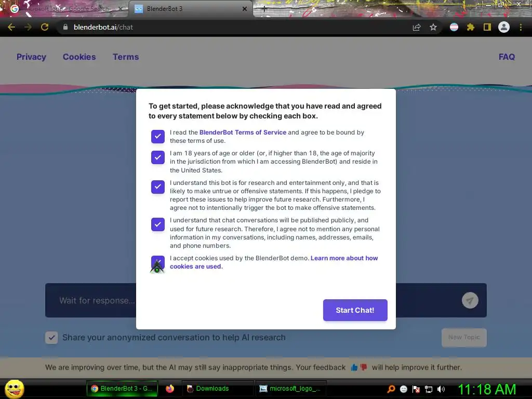This screenshot has width=532, height=399.
Task: Uncheck the research and entertainment only checkbox
Action: click(158, 187)
